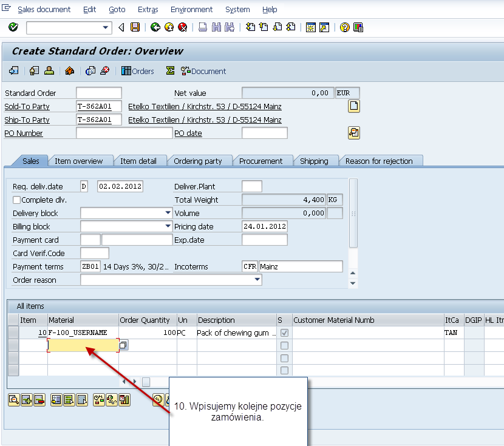Open the Order reason dropdown

click(257, 279)
